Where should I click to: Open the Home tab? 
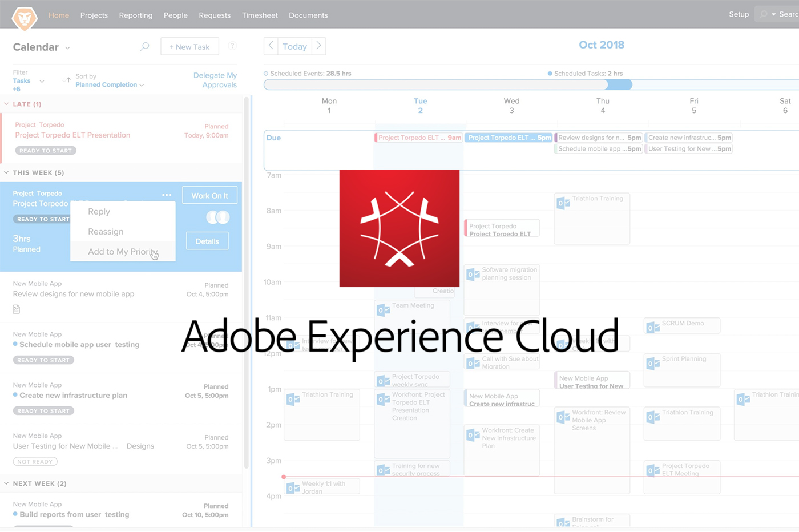(x=59, y=15)
